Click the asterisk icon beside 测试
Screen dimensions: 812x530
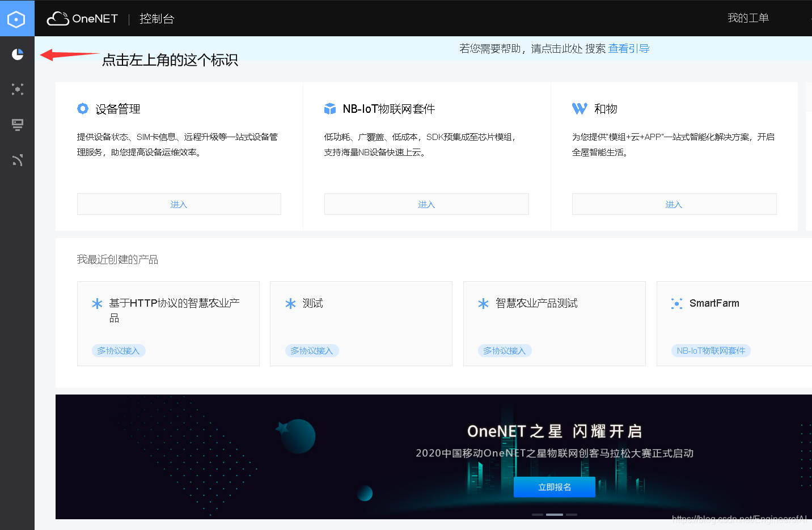(289, 303)
